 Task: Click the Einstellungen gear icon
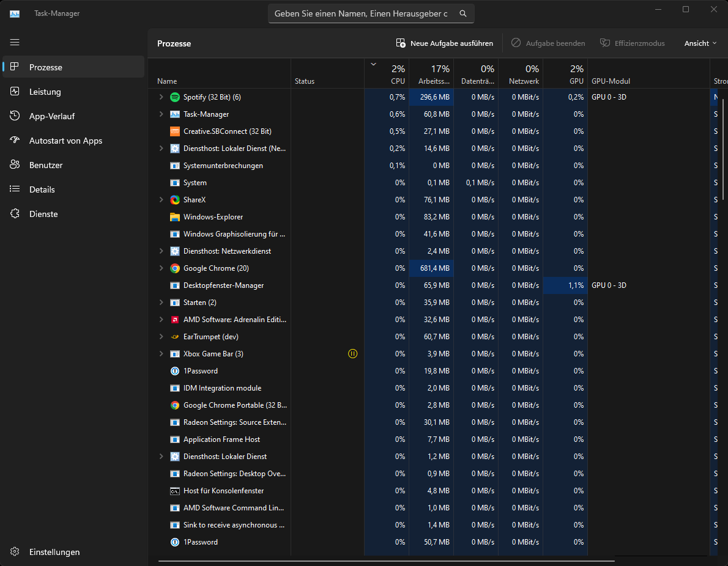pos(15,551)
